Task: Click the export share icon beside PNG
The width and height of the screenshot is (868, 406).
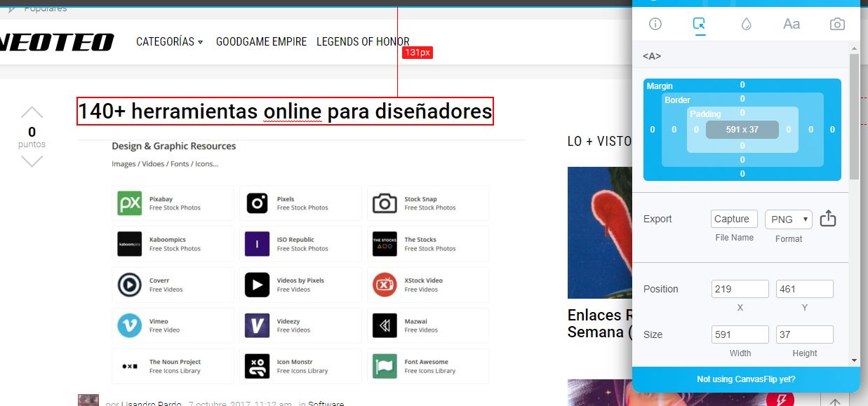Action: [828, 218]
